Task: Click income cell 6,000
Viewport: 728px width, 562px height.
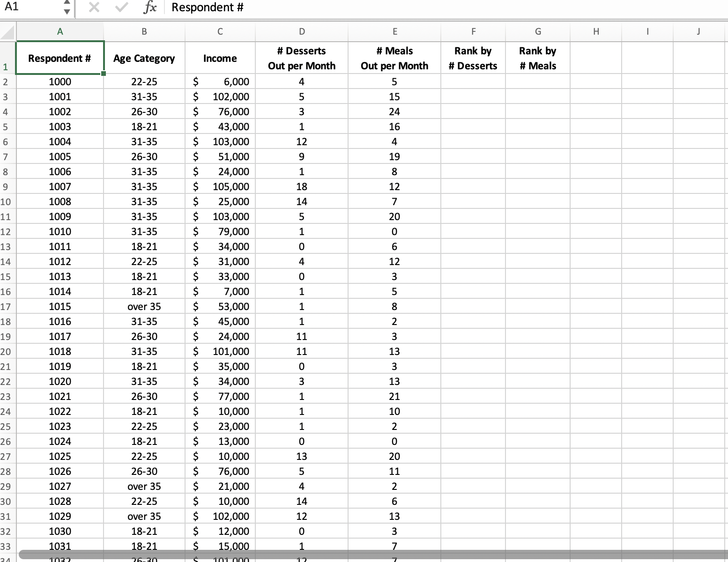Action: 220,82
